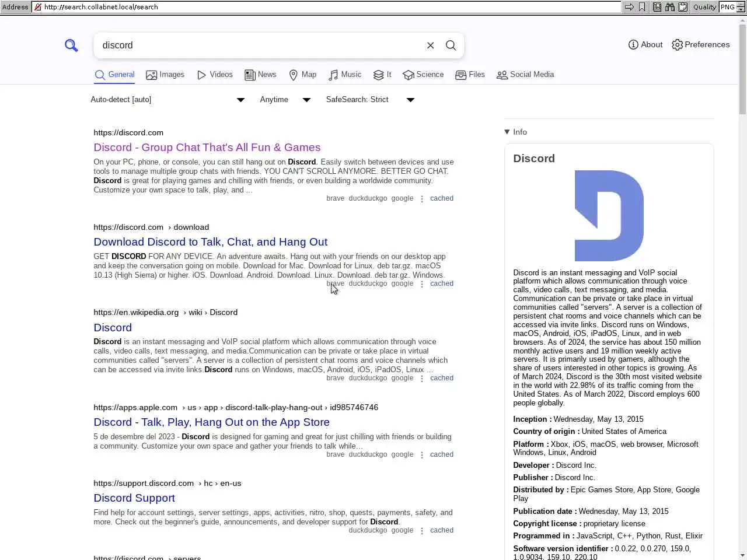Clear the search box with the X
Screen dimensions: 747x560
pyautogui.click(x=431, y=45)
